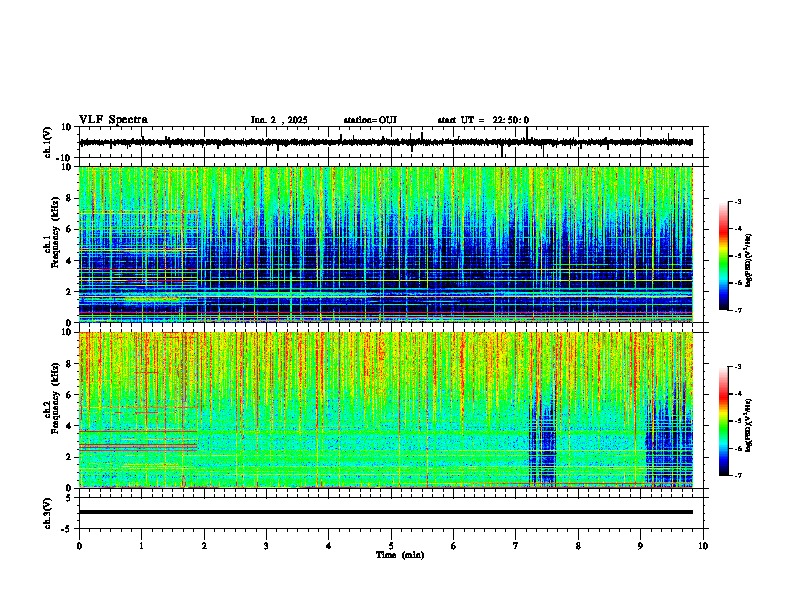The height and width of the screenshot is (612, 792).
Task: Click the "-7" tick on ch.1 colorbar
Action: point(737,310)
